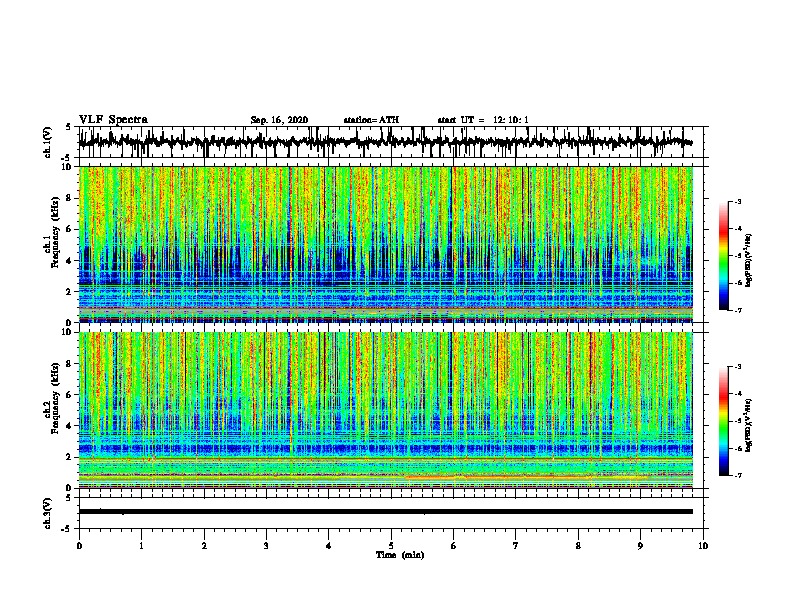Screen dimensions: 792x612
Task: Click the "-7" label on ch.1 colorbar
Action: 737,310
